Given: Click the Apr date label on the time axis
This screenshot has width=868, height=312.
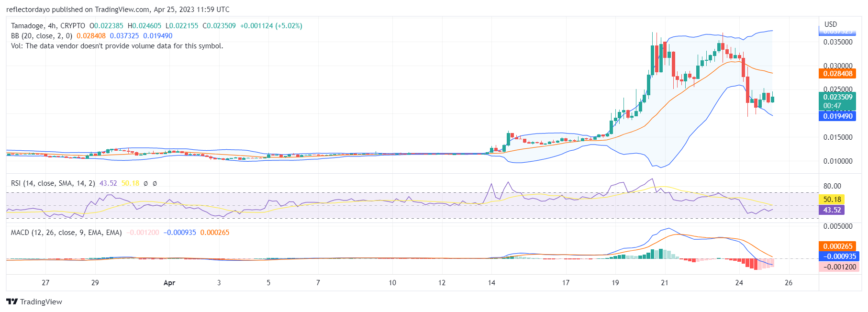Looking at the screenshot, I should 169,283.
